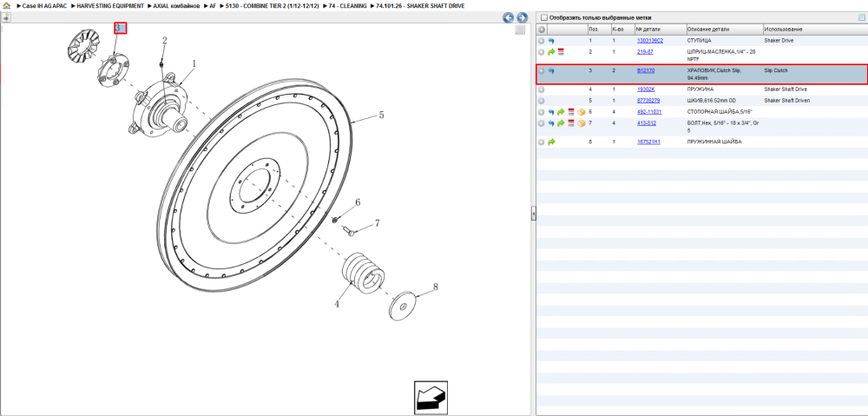Go to previous diagram with left arrow
This screenshot has width=868, height=416.
[x=508, y=17]
